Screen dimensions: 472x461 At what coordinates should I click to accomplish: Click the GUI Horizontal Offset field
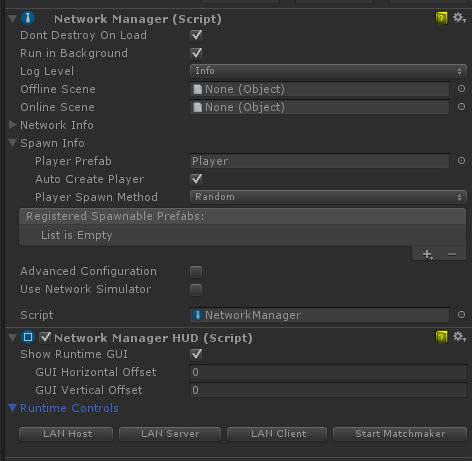(328, 372)
